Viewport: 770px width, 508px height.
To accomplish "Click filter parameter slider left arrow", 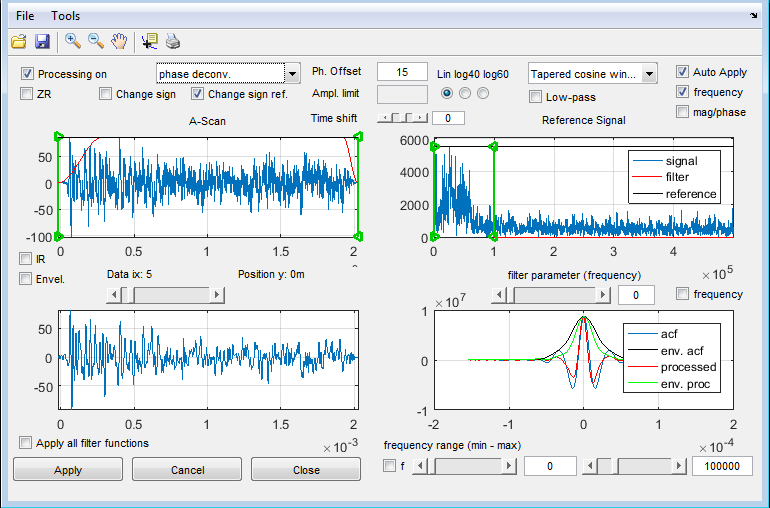I will click(x=499, y=295).
